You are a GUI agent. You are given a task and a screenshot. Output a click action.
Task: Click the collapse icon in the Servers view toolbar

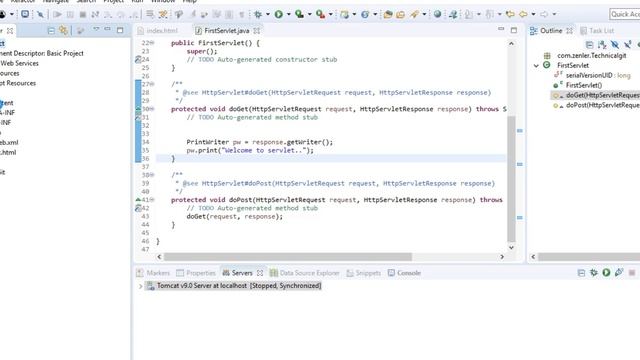coord(581,273)
